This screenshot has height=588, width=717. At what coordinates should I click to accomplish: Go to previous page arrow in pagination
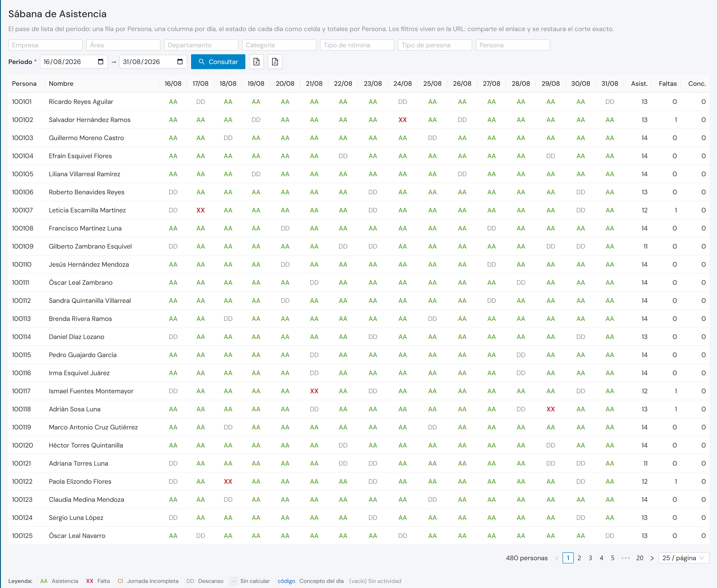point(557,558)
